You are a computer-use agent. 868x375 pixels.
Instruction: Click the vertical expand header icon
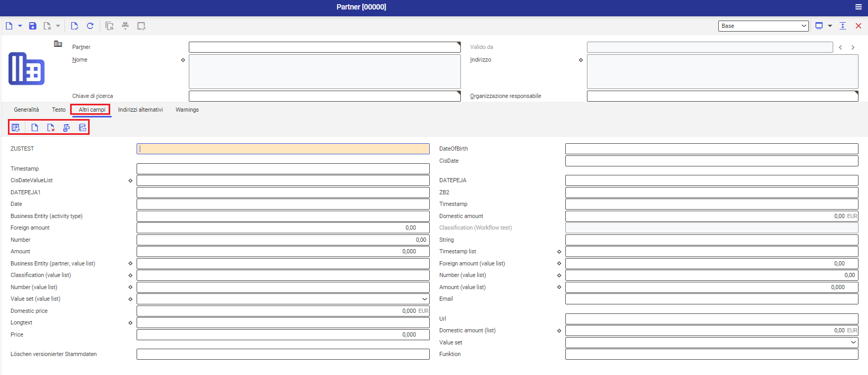(843, 26)
